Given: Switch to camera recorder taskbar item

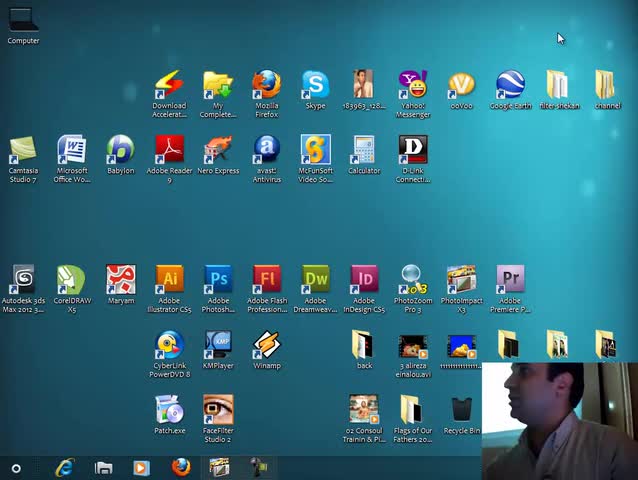Looking at the screenshot, I should [x=258, y=467].
